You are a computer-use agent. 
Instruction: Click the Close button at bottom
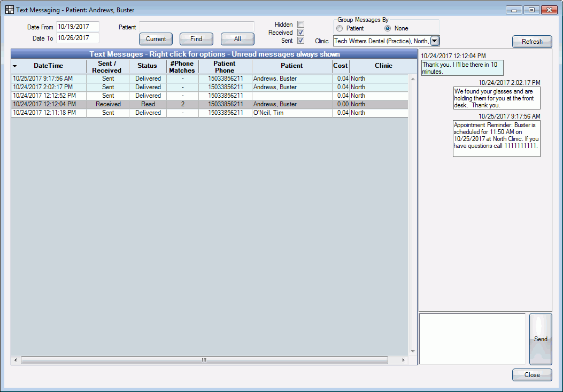532,375
